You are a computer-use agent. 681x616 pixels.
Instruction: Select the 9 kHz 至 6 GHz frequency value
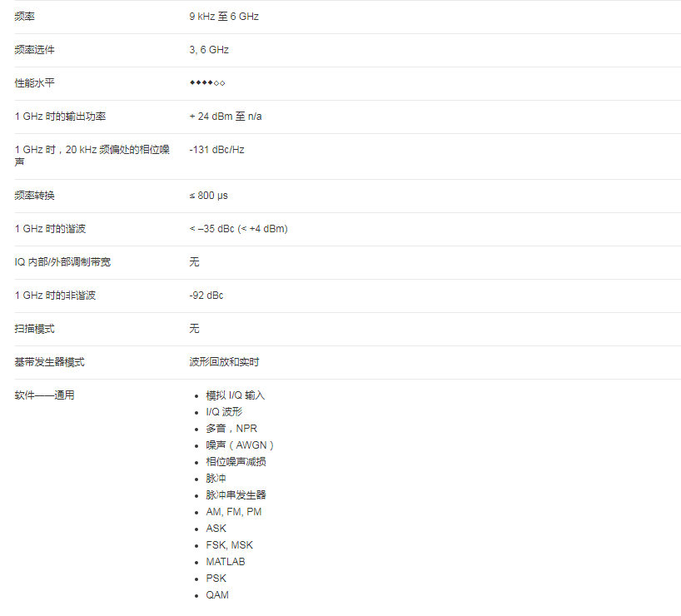(x=224, y=17)
